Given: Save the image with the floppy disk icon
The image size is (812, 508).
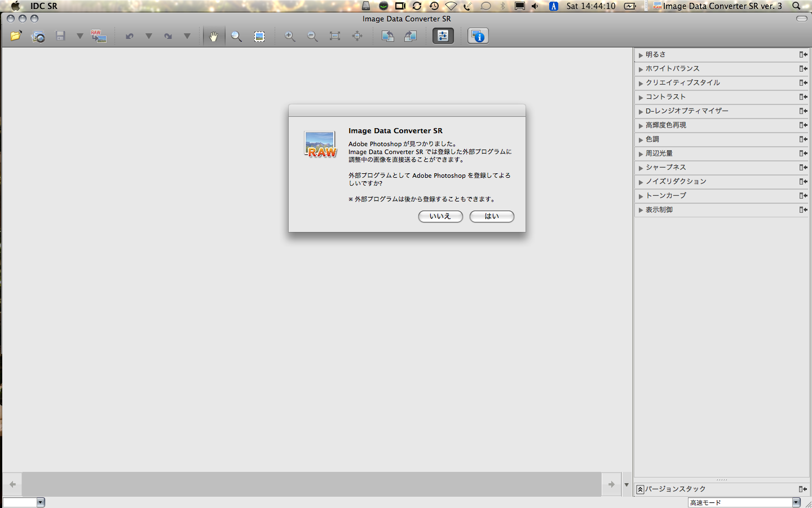Looking at the screenshot, I should (x=60, y=36).
